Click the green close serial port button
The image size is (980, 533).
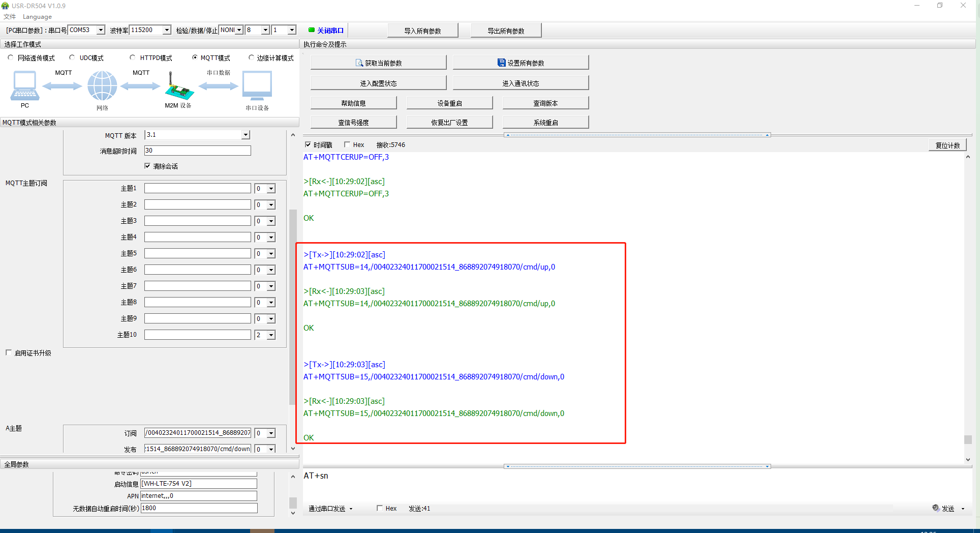tap(326, 31)
